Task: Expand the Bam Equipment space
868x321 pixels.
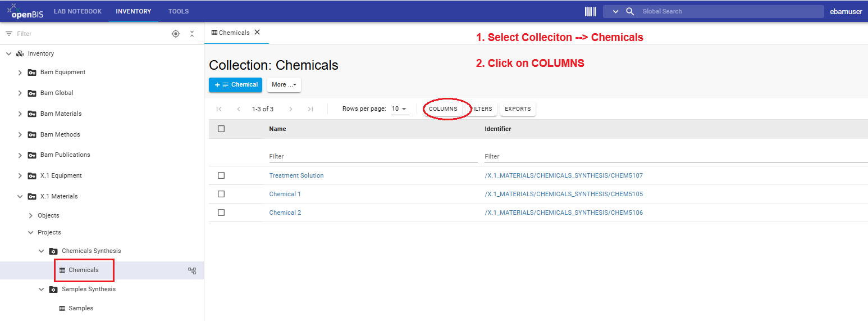Action: [x=20, y=73]
